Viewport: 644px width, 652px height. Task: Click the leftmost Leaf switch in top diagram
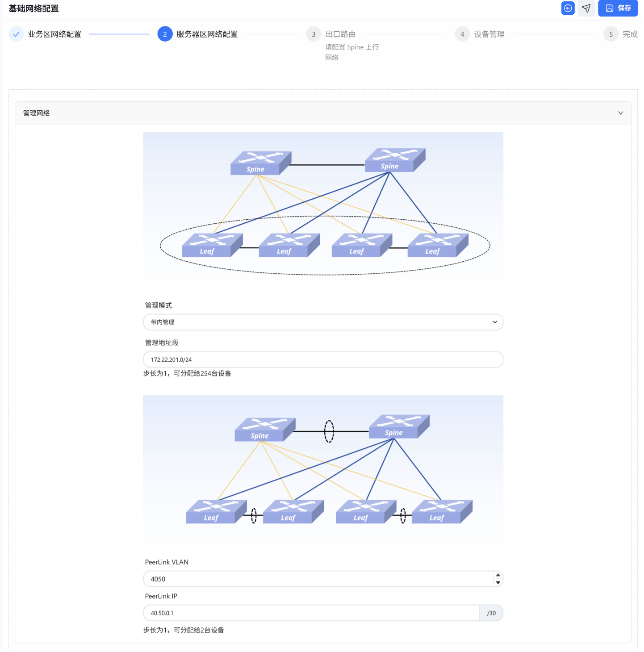212,245
